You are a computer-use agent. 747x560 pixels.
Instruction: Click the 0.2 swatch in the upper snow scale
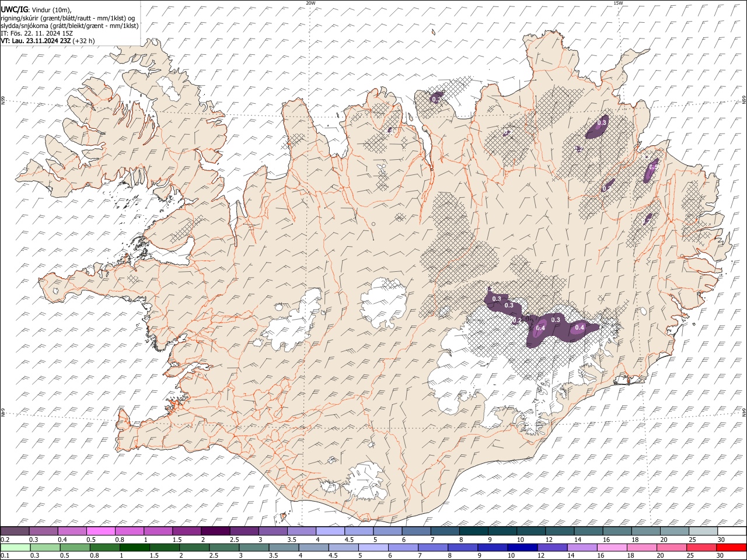click(15, 531)
